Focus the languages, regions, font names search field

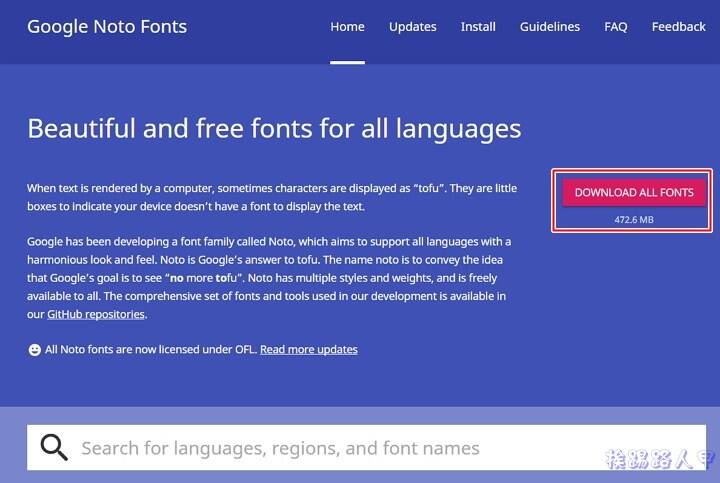[x=366, y=447]
